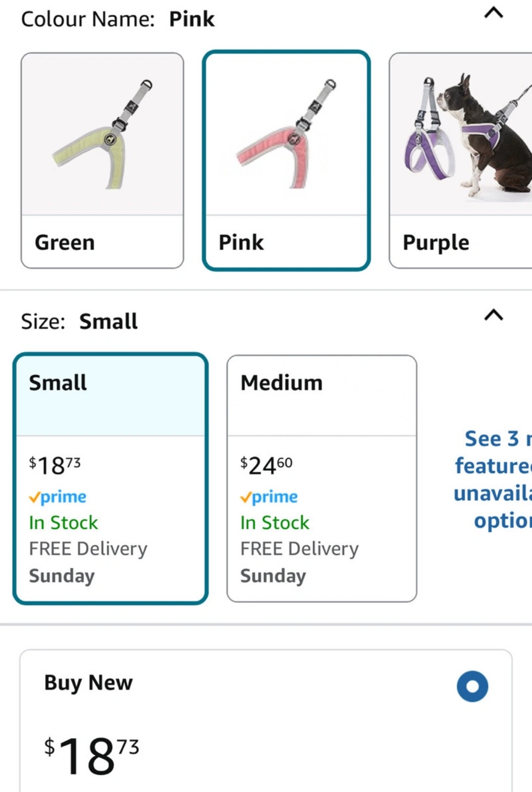Select the Buy New radio button
Viewport: 532px width, 792px height.
coord(472,686)
